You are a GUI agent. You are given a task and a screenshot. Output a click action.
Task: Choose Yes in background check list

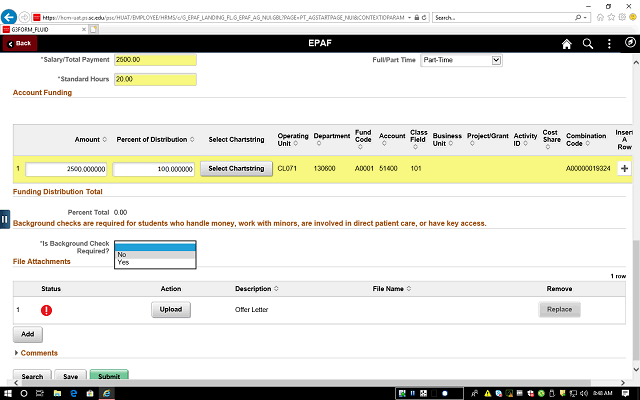coord(155,262)
